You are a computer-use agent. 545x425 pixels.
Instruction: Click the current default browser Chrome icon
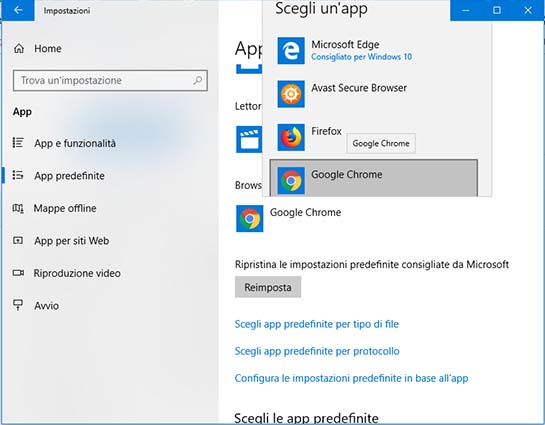tap(250, 218)
